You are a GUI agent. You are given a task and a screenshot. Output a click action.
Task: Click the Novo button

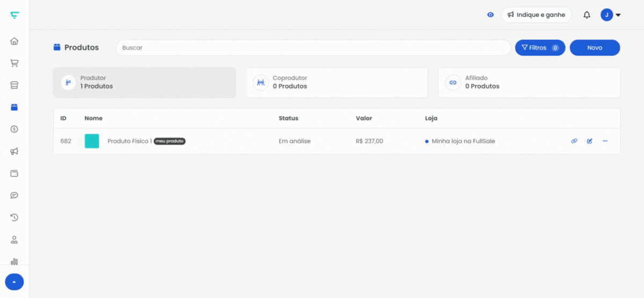tap(595, 48)
